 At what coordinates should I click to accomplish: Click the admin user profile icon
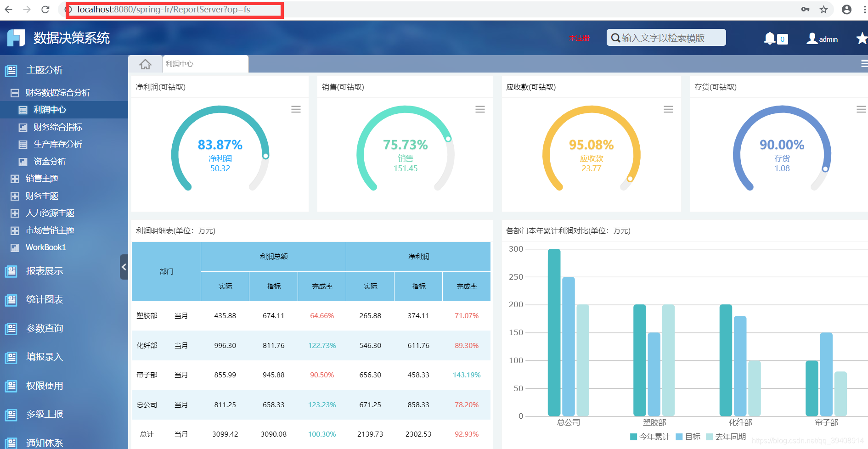pyautogui.click(x=812, y=39)
